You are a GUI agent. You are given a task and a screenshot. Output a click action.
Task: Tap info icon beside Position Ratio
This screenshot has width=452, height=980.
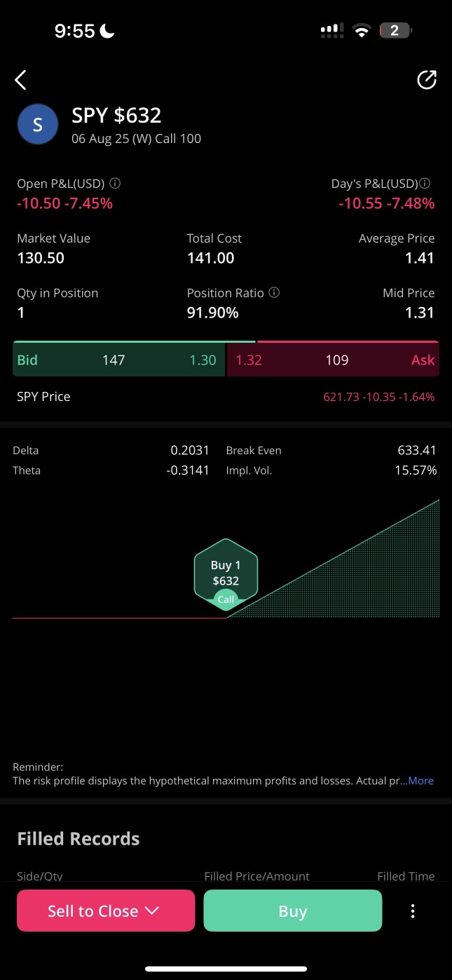274,293
